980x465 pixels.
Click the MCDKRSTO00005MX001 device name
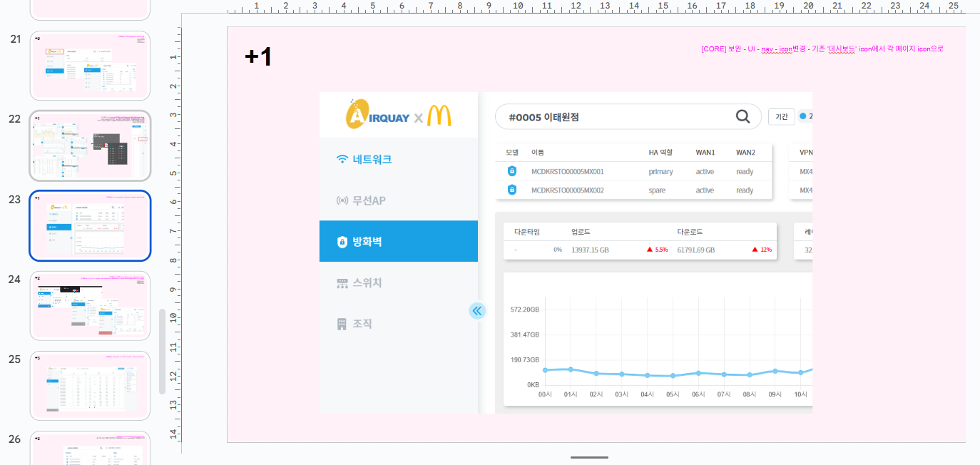pyautogui.click(x=567, y=171)
